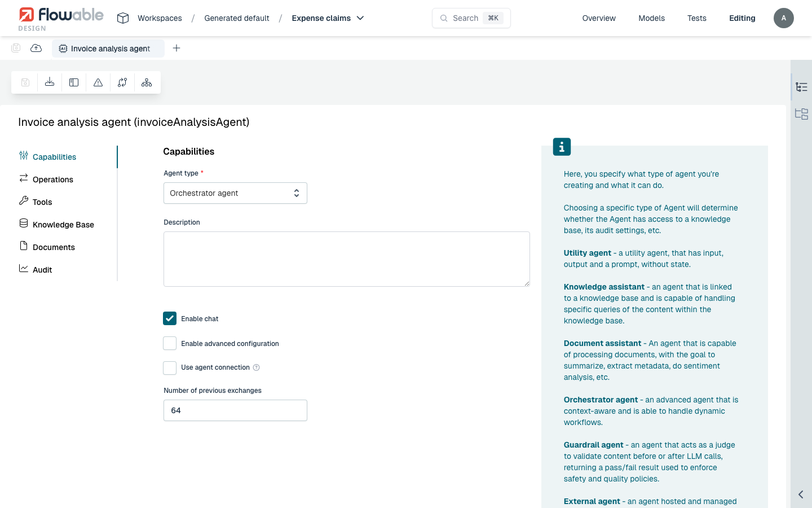Click the Invoice analysis agent page title
This screenshot has width=812, height=508.
[134, 122]
